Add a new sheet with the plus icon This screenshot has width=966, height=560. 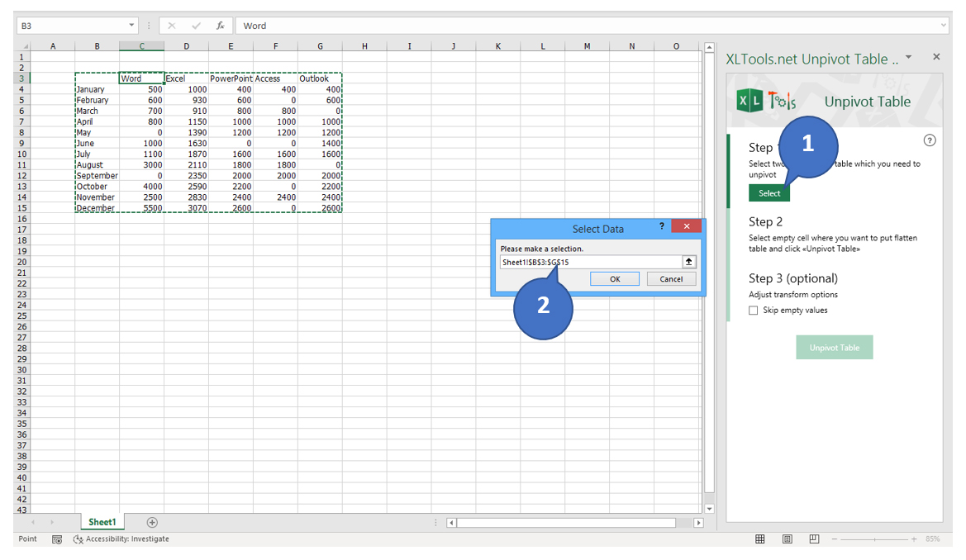[x=152, y=523]
